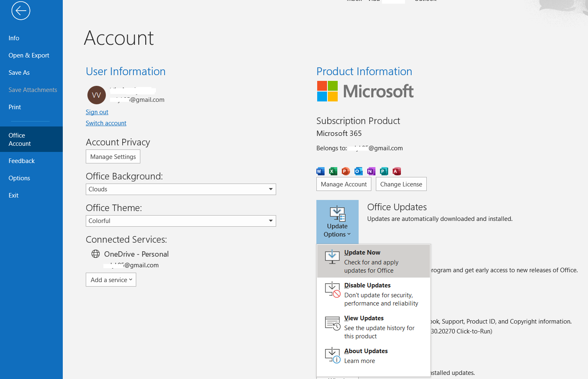Image resolution: width=588 pixels, height=379 pixels.
Task: Click the Subscription Product heading
Action: [x=358, y=121]
